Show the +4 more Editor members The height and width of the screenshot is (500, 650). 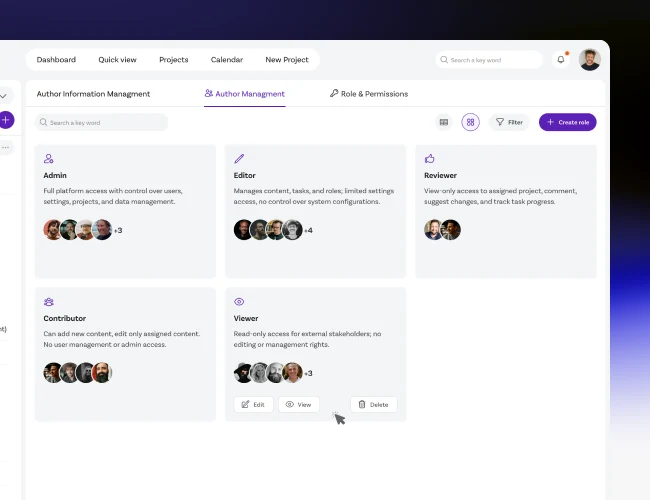point(308,231)
